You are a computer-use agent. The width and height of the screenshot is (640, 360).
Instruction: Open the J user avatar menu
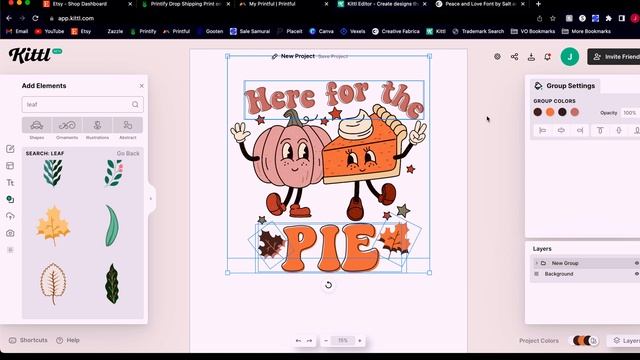coord(570,57)
